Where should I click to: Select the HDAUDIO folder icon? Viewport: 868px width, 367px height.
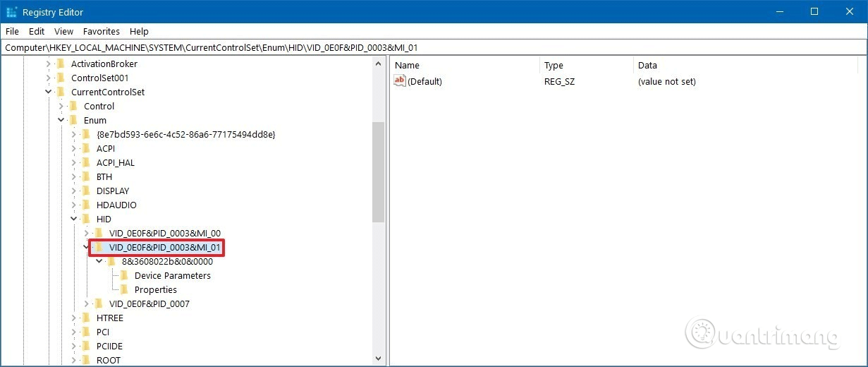point(87,205)
